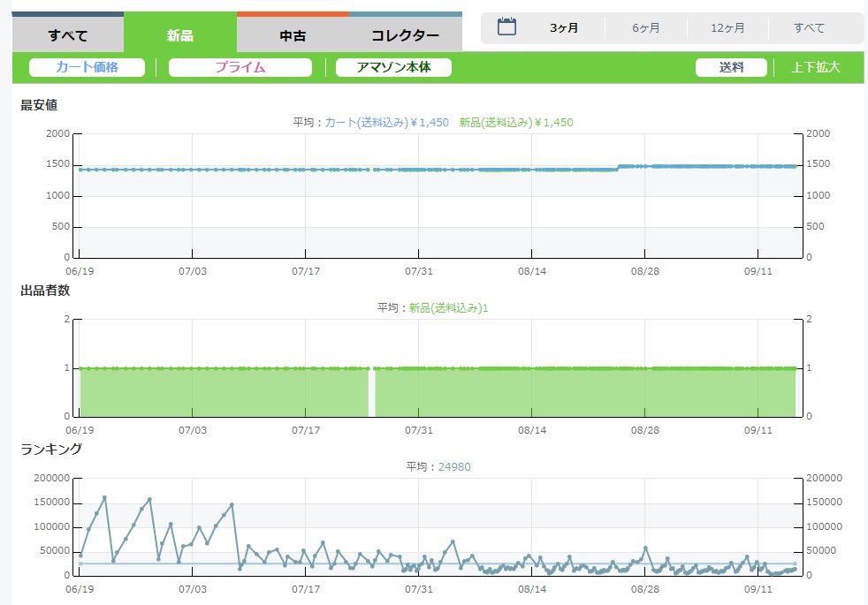868x605 pixels.
Task: Switch to the すべて condition tab
Action: coord(67,34)
